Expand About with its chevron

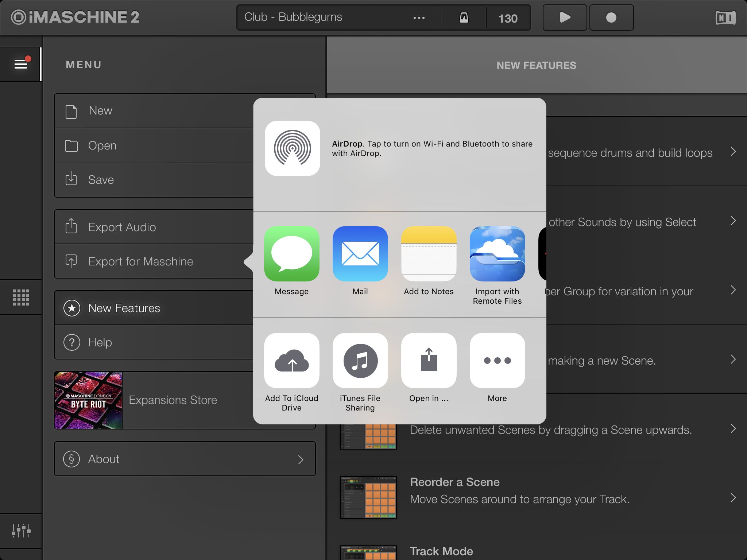click(x=301, y=459)
